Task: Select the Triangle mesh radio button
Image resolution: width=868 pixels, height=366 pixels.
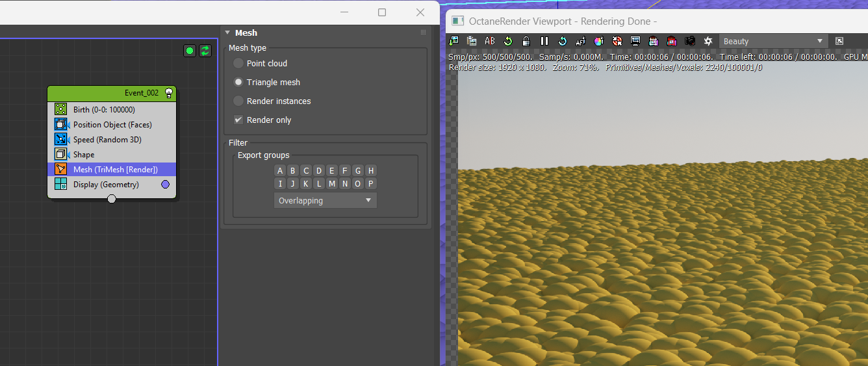Action: point(238,82)
